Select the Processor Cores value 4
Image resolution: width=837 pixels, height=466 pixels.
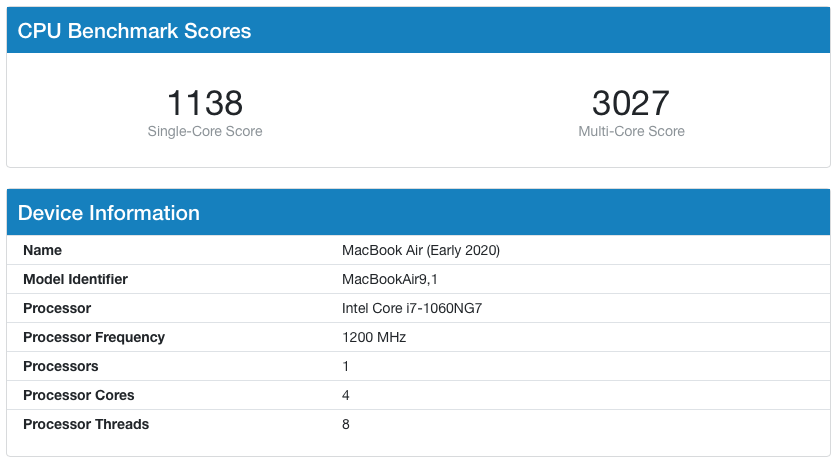(x=346, y=395)
